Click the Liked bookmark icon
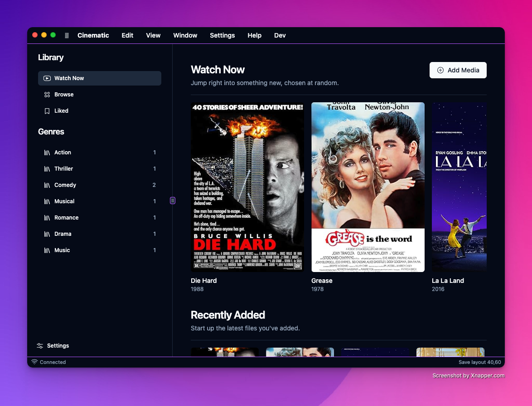This screenshot has width=532, height=406. coord(47,111)
